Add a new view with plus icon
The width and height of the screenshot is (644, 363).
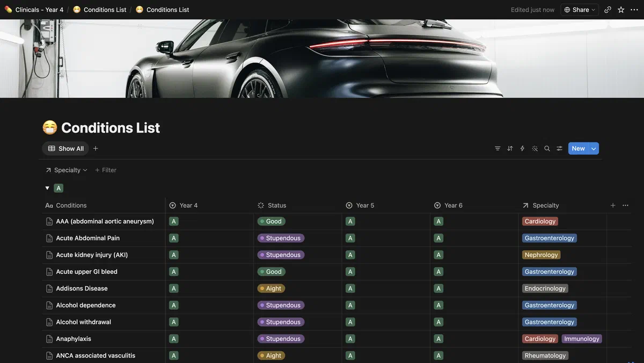[x=96, y=149]
